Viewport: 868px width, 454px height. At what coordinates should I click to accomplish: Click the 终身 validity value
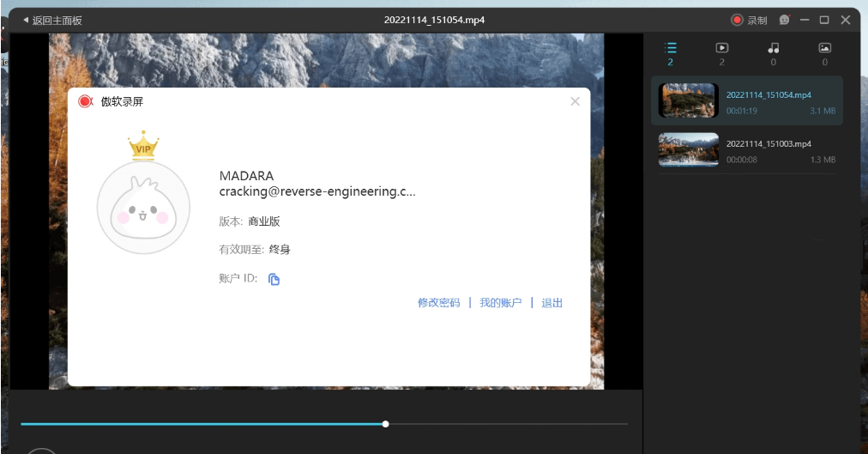(280, 250)
